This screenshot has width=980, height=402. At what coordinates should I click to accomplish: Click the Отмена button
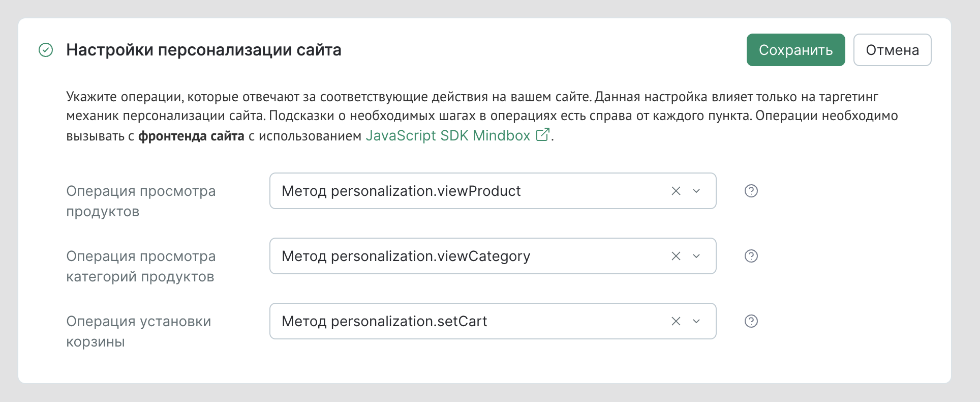click(892, 50)
